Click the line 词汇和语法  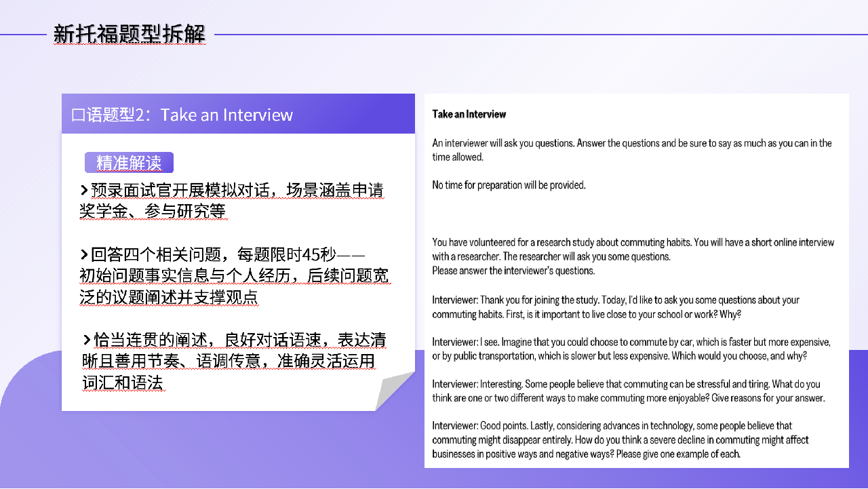(123, 383)
